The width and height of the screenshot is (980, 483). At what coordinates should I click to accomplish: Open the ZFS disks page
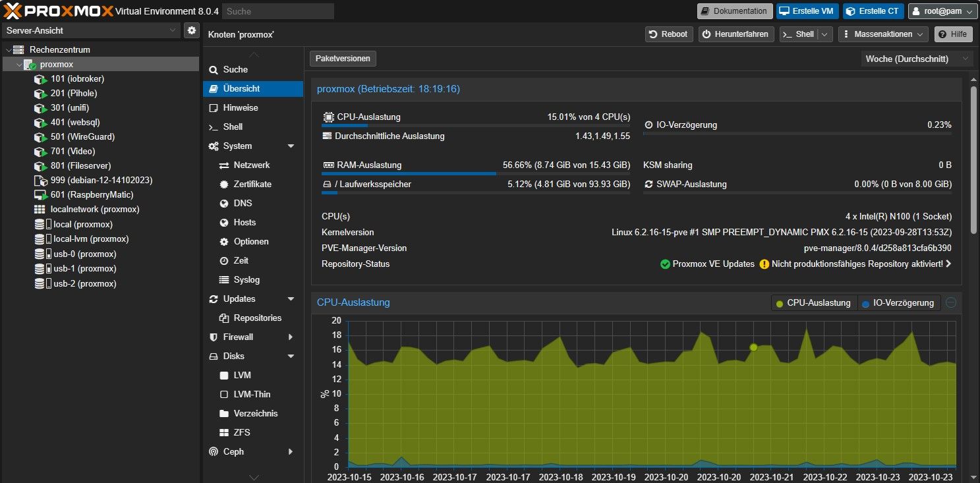[x=253, y=433]
